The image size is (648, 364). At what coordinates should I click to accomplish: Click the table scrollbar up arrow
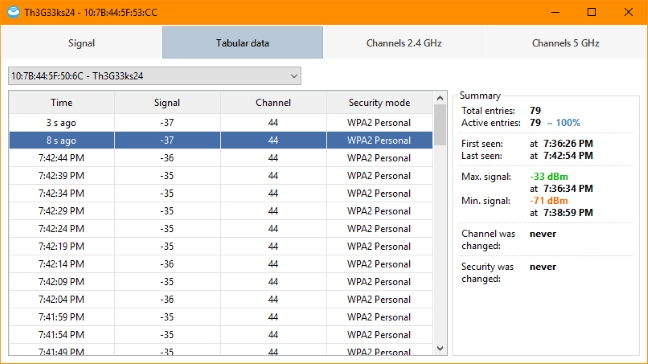[440, 98]
